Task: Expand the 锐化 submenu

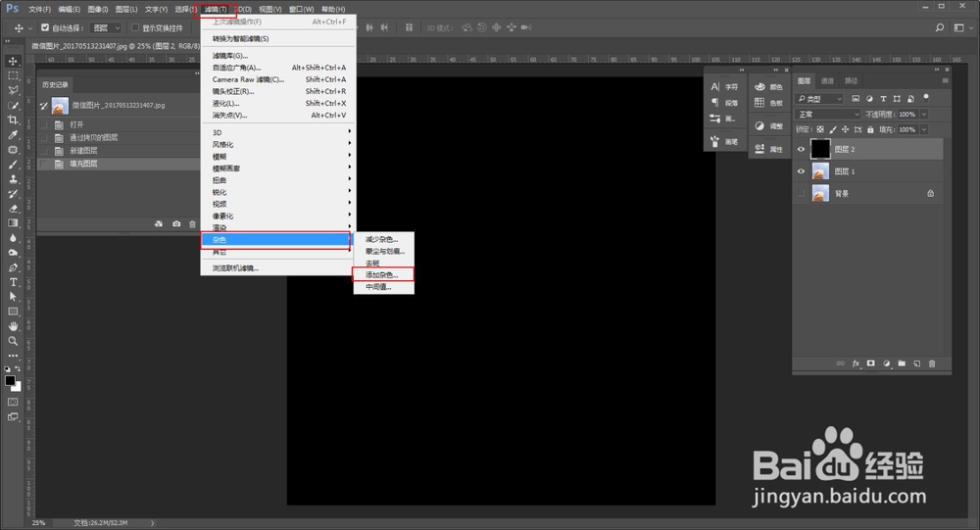Action: [x=278, y=192]
